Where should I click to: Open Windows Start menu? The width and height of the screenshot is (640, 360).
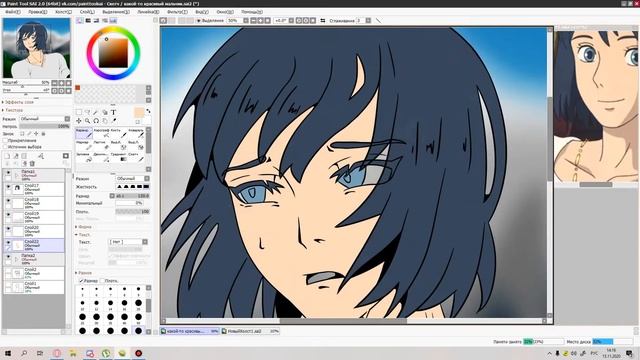pyautogui.click(x=8, y=353)
